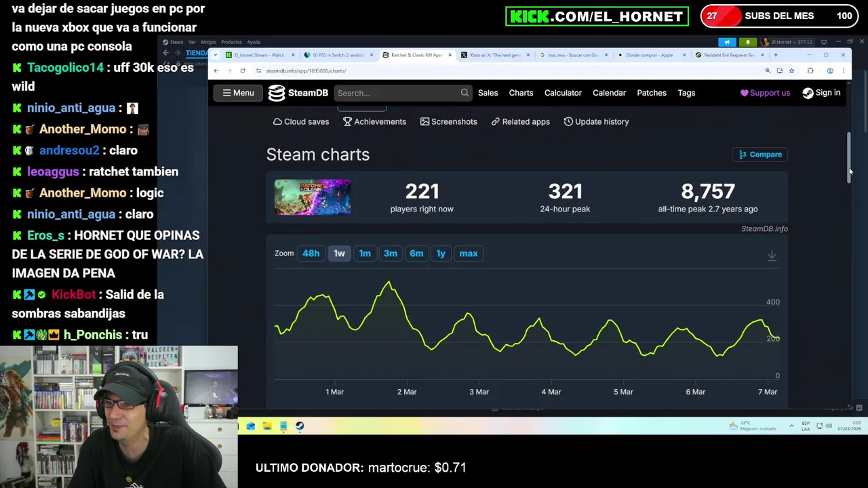Open File Explorer from the taskbar
The image size is (868, 488).
[x=267, y=426]
